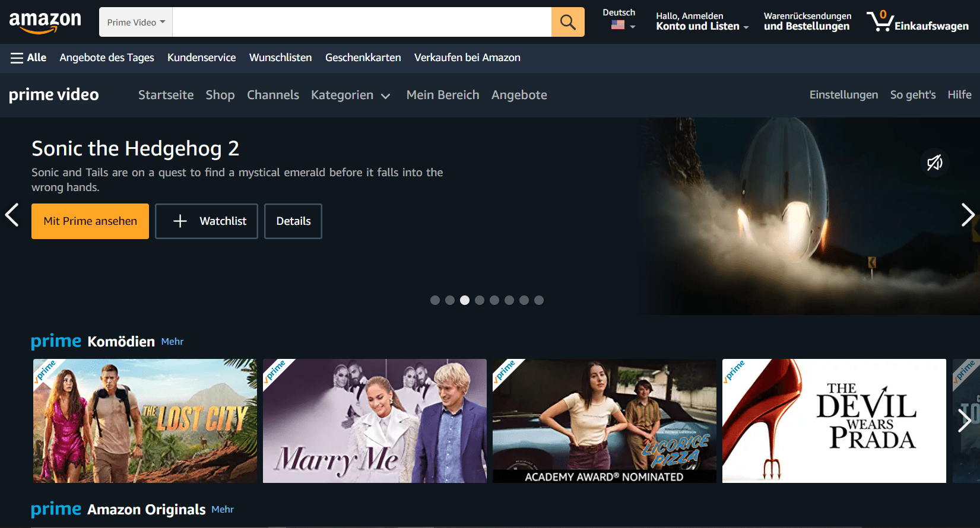Expand Konto und Listen menu
The width and height of the screenshot is (980, 528).
[702, 21]
